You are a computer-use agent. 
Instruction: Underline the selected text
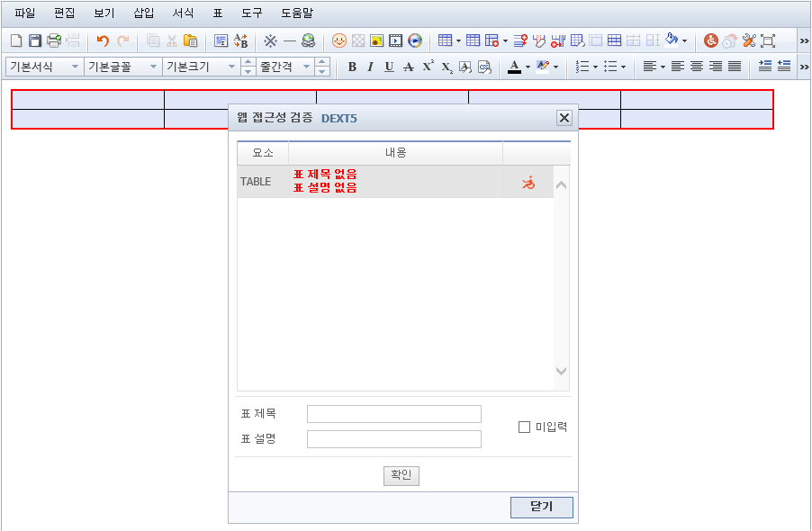pos(390,67)
